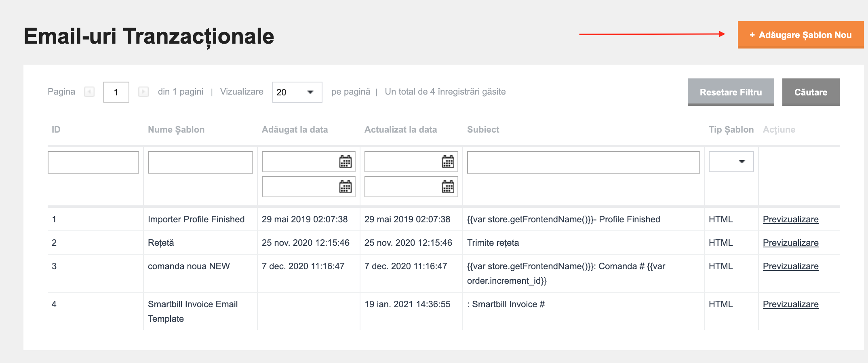868x363 pixels.
Task: Open Previzualizare for Smartbill Invoice Email Template
Action: click(790, 304)
